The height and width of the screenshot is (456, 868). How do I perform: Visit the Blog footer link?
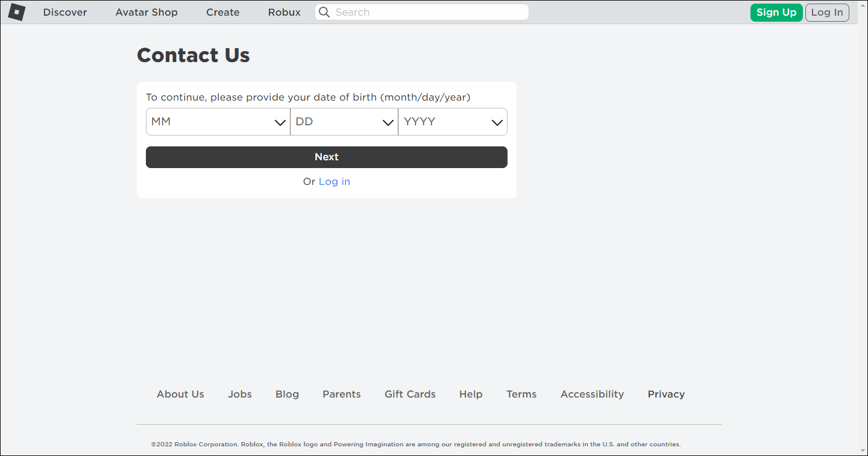click(287, 394)
